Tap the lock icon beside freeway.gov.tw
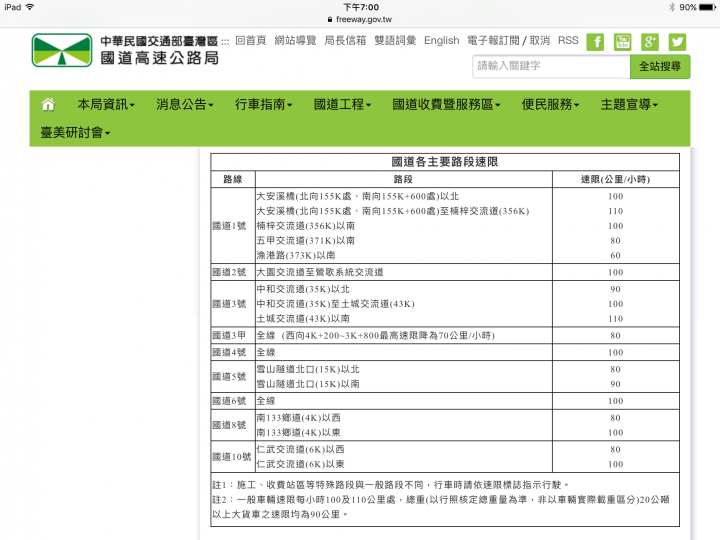Screen dimensions: 720x540 (x=330, y=20)
